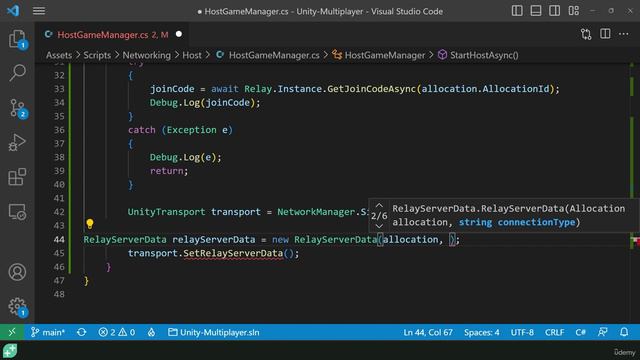The width and height of the screenshot is (640, 360).
Task: Close the unsaved HostGameManager.cs tab dot
Action: click(179, 34)
